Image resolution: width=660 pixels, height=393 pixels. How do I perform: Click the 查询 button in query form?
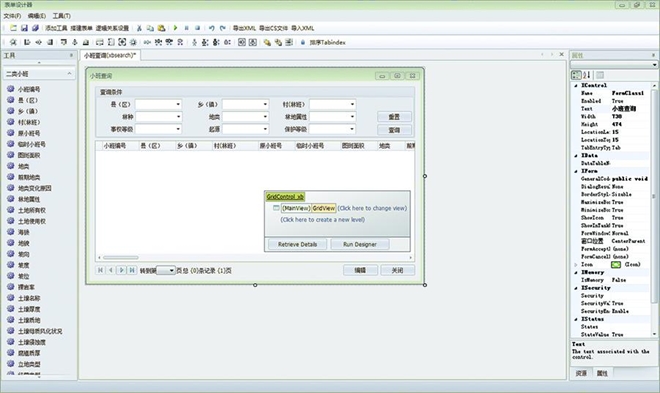pyautogui.click(x=394, y=130)
